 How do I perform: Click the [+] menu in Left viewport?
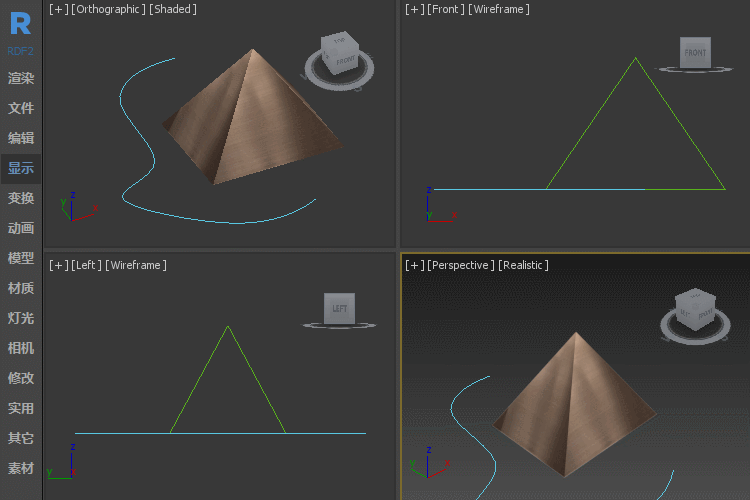[x=58, y=265]
